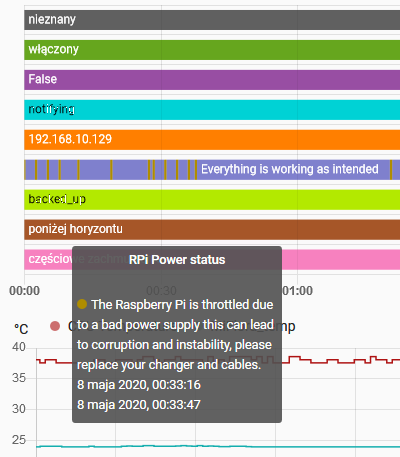Click the 01:00 time axis label
This screenshot has width=400, height=457.
click(298, 291)
